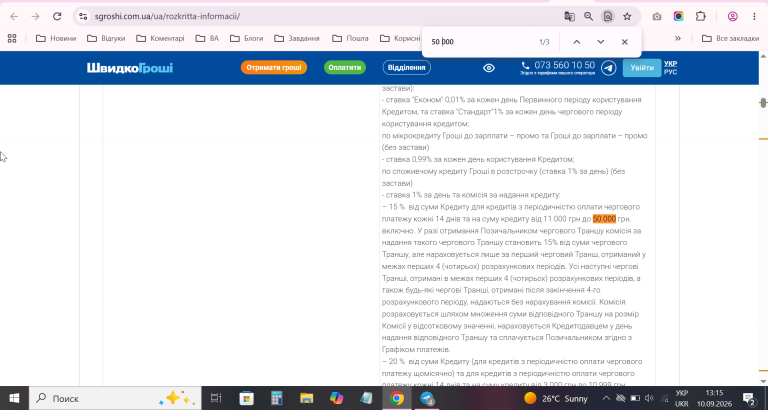This screenshot has width=768, height=410.
Task: Open File Explorer from taskbar
Action: 307,398
